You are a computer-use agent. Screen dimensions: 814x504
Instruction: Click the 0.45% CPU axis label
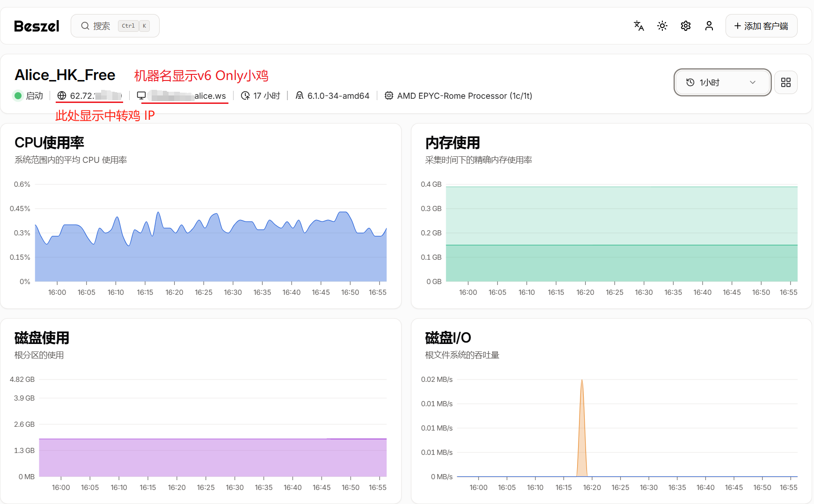pos(20,209)
